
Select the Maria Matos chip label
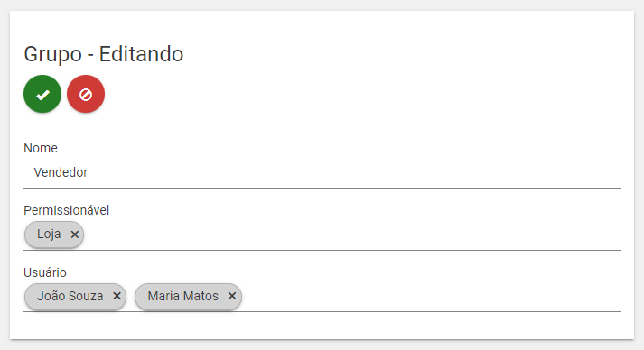coord(183,296)
